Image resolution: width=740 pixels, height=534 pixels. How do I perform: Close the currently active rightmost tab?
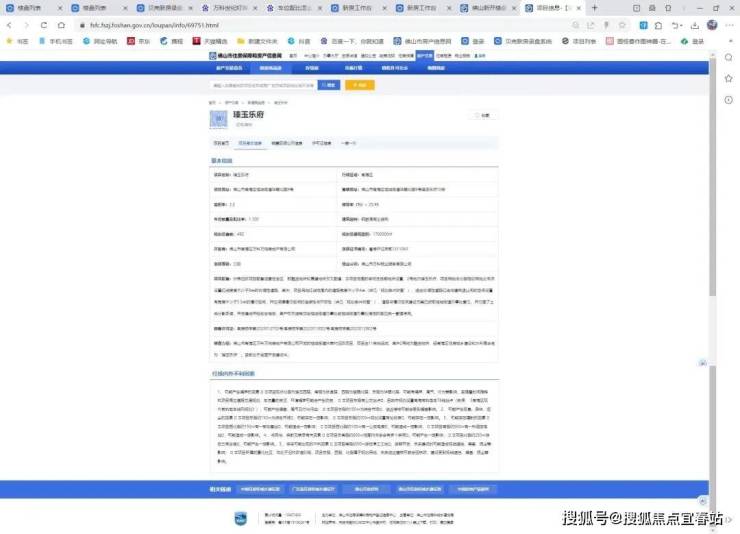(579, 8)
